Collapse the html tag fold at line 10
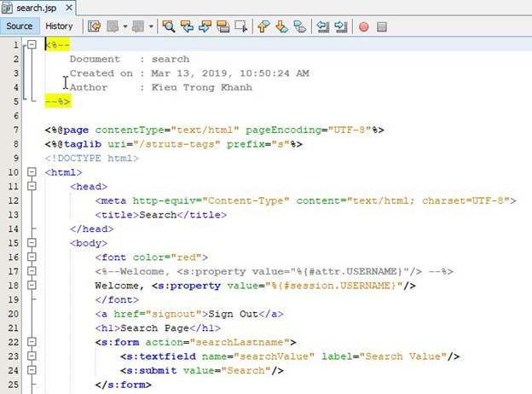 click(x=32, y=172)
